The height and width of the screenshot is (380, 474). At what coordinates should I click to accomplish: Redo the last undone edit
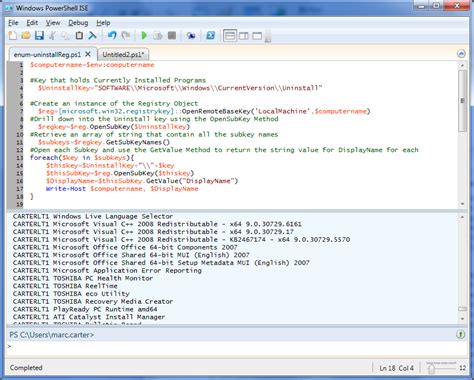coord(126,35)
